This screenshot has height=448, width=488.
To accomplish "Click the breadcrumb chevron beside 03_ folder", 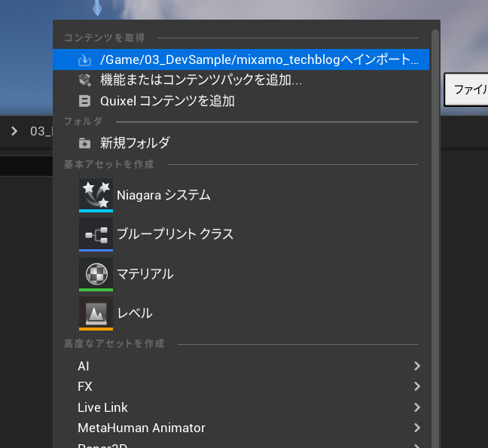I will (14, 131).
